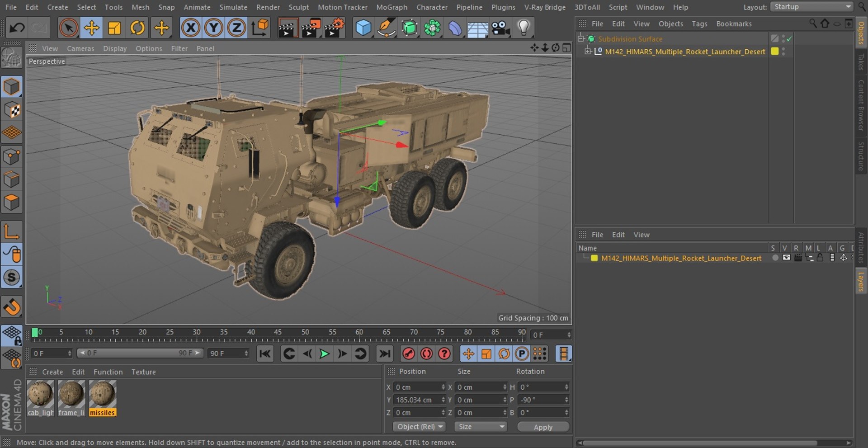Activate the Move tool
This screenshot has width=868, height=448.
pos(91,28)
